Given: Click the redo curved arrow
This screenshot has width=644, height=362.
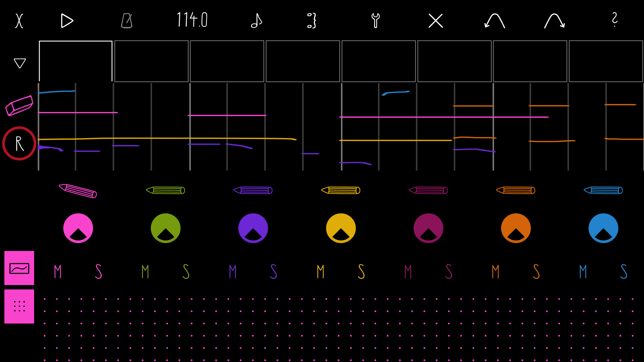Looking at the screenshot, I should coord(554,21).
